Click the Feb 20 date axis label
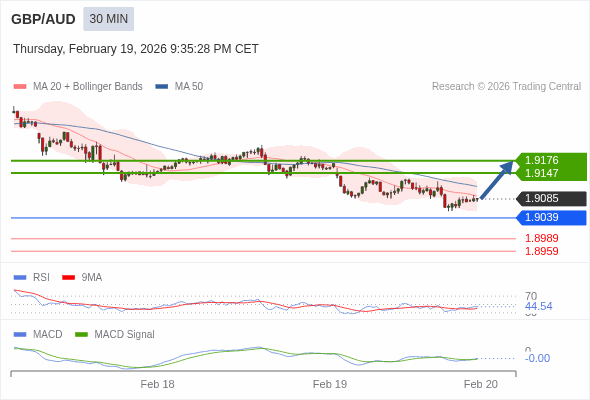Image resolution: width=590 pixels, height=400 pixels. (x=481, y=384)
